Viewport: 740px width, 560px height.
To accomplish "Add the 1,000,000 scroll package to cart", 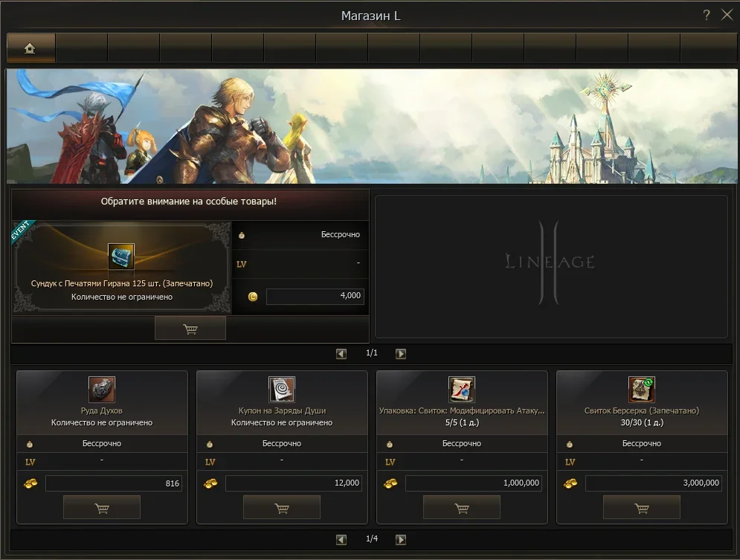I will point(462,508).
